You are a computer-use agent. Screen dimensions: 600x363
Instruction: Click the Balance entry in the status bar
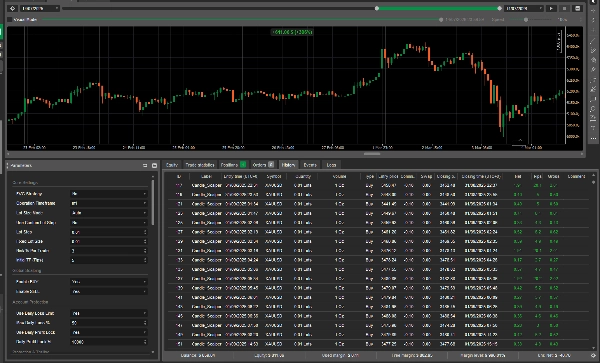(198, 356)
